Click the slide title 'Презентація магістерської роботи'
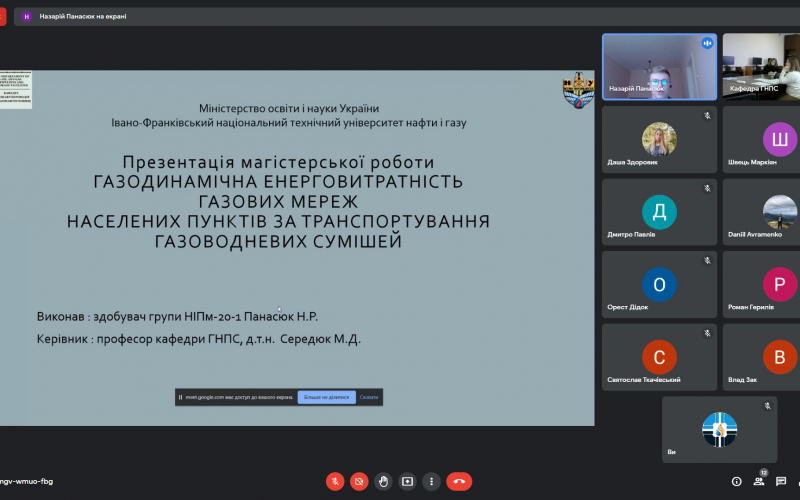 point(279,162)
